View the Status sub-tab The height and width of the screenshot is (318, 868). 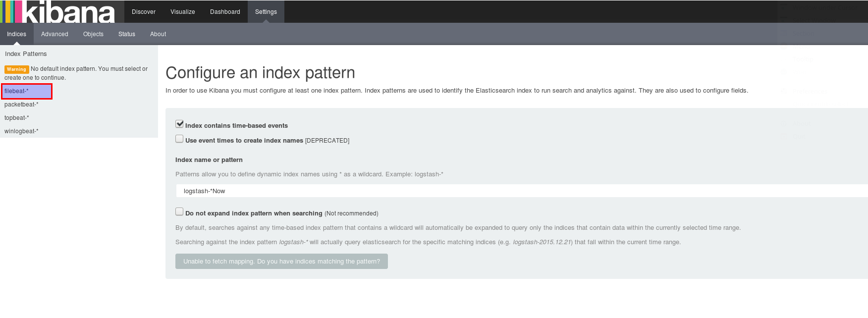[127, 34]
